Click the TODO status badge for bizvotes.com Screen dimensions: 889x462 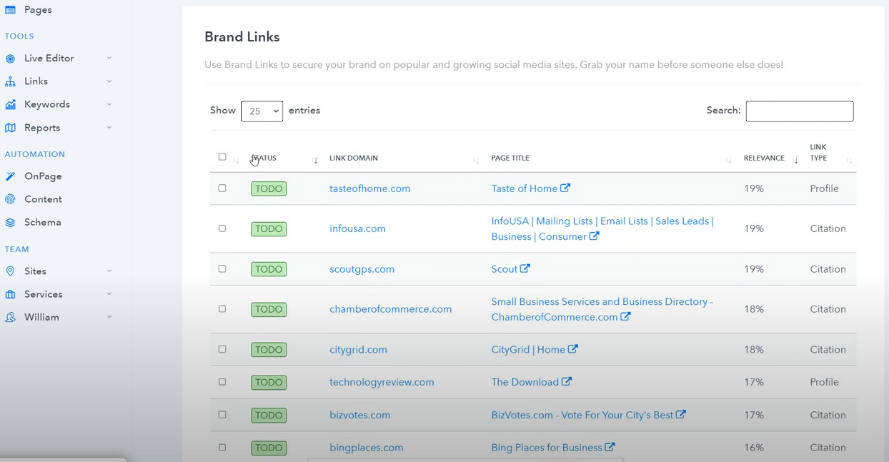point(269,415)
